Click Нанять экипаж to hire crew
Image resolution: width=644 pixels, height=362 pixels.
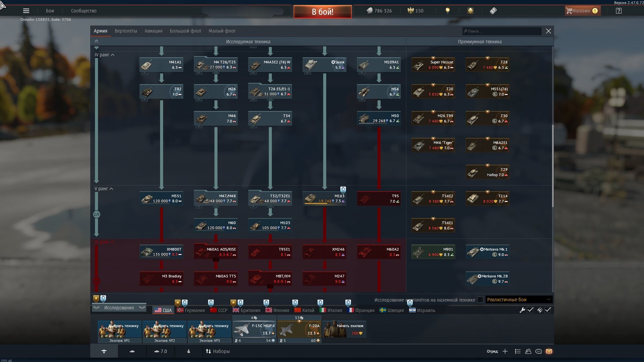click(344, 329)
